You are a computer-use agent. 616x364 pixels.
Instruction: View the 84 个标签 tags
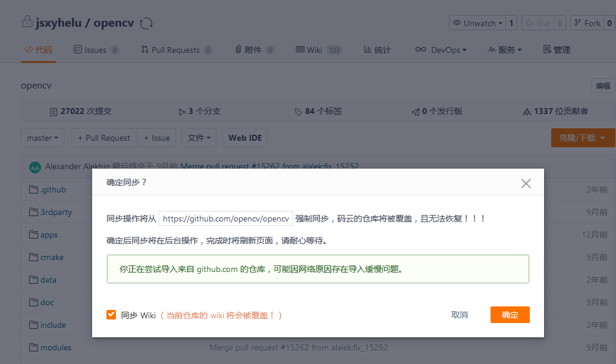(x=318, y=112)
